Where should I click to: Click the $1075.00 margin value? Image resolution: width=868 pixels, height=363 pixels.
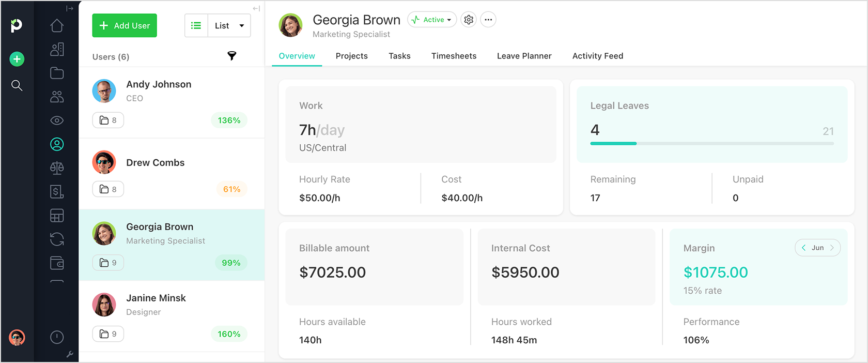coord(716,273)
